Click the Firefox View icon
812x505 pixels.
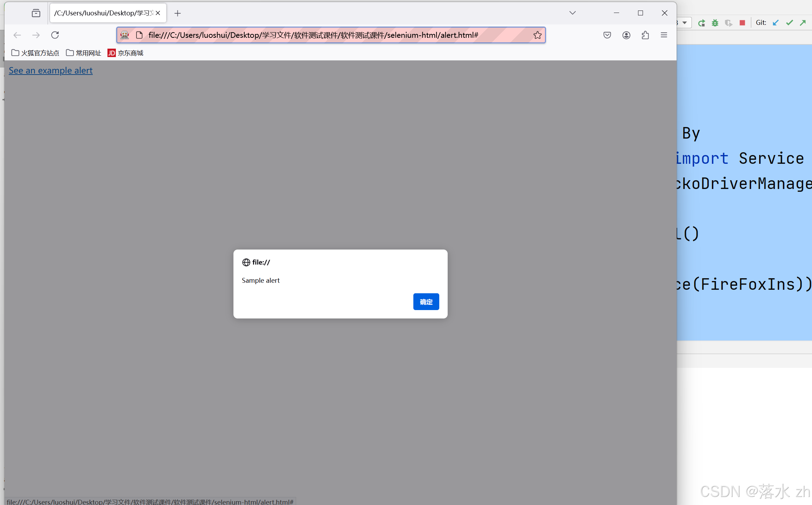pos(36,13)
